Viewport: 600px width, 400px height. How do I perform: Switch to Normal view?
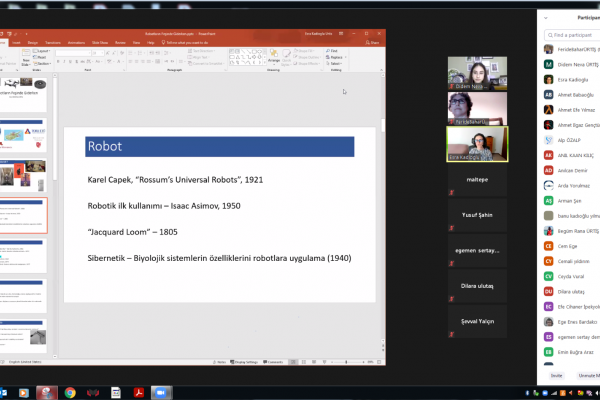293,362
